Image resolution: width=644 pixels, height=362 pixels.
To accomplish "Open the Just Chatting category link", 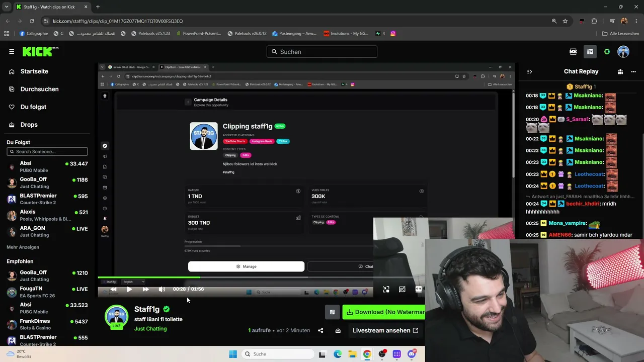I will pos(150,329).
